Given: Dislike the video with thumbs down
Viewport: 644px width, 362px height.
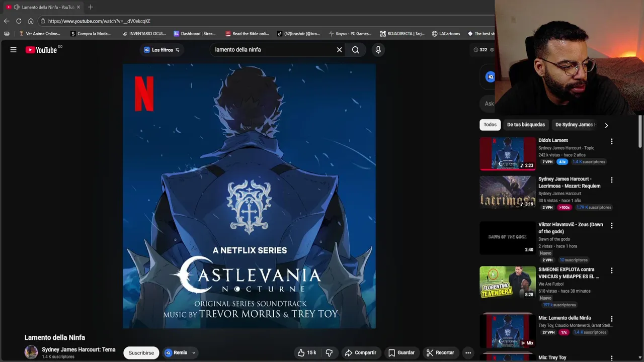Looking at the screenshot, I should (329, 352).
